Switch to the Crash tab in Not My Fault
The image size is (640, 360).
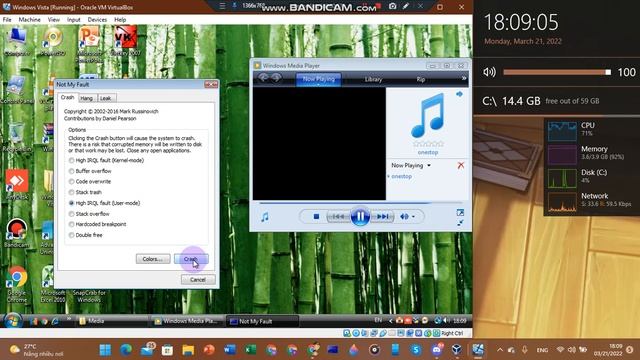click(67, 98)
